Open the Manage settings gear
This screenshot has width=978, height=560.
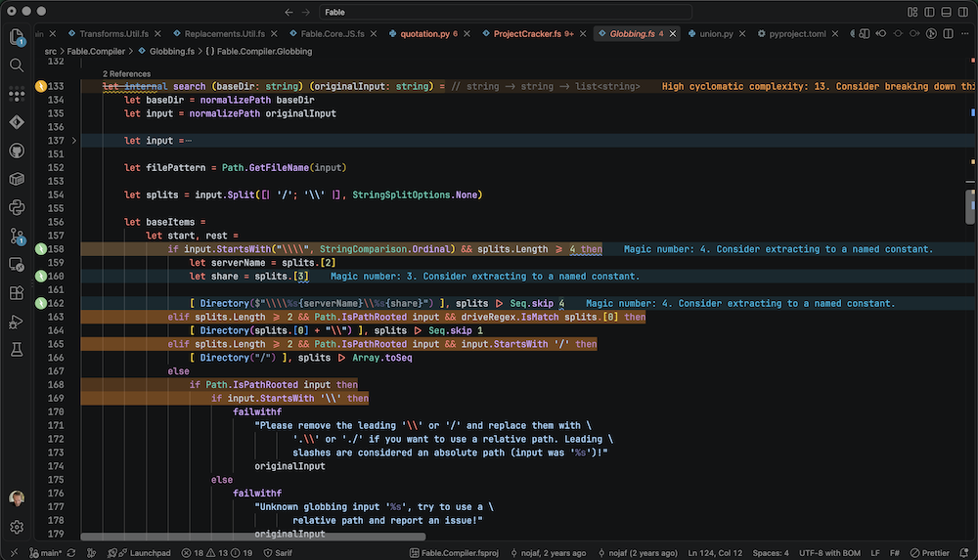(x=17, y=527)
